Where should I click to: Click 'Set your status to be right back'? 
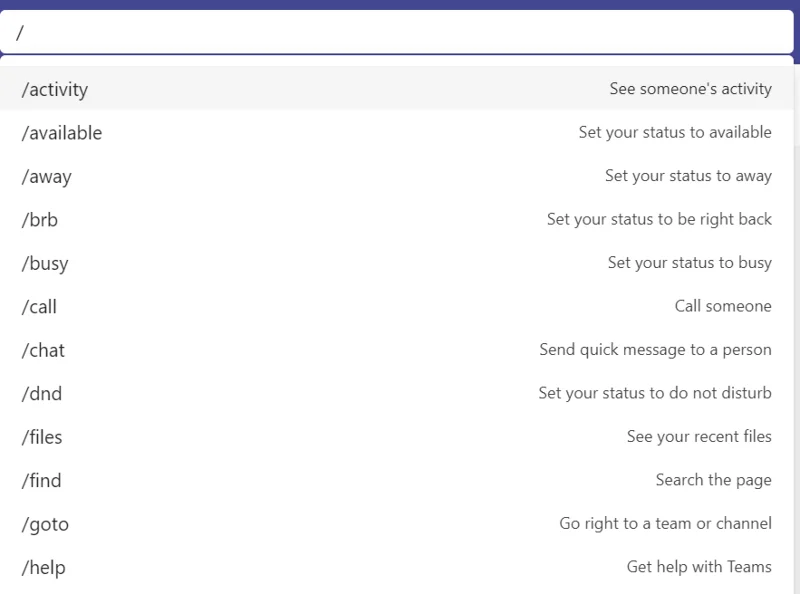tap(659, 219)
